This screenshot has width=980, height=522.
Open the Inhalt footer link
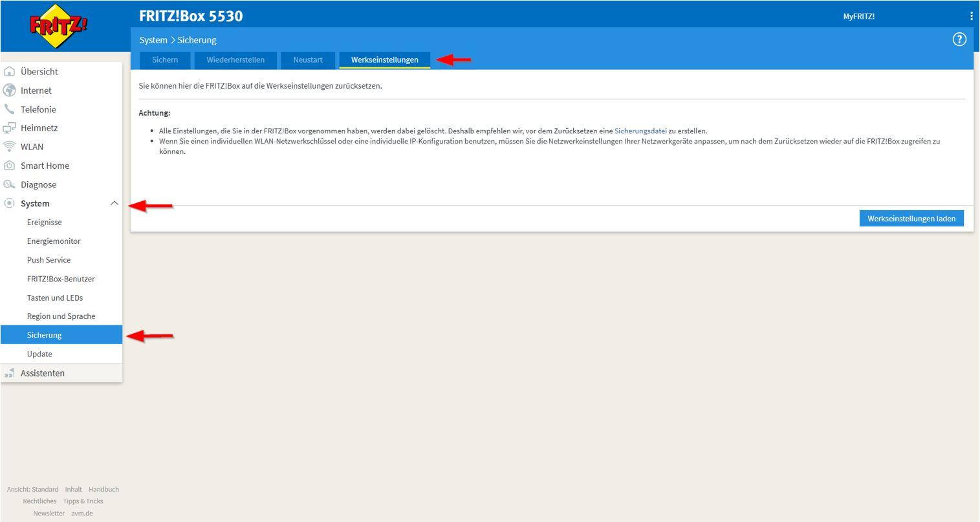(x=73, y=490)
